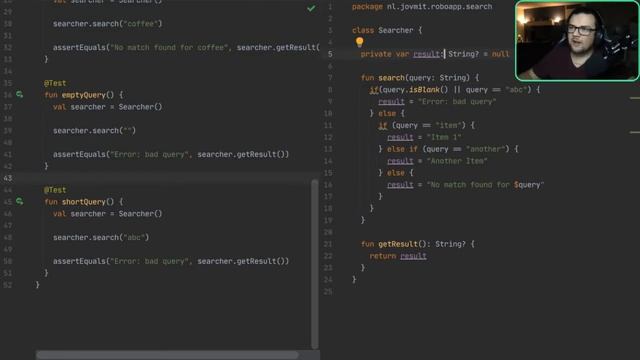Click 'package nl.jovmit.roboapp.search' line

pos(422,7)
